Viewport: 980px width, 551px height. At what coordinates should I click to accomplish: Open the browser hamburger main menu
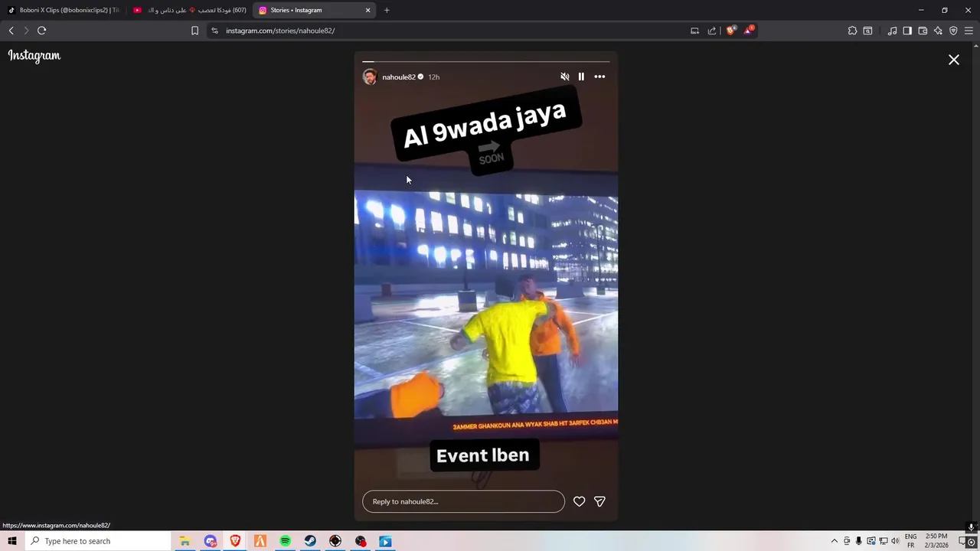(x=969, y=31)
